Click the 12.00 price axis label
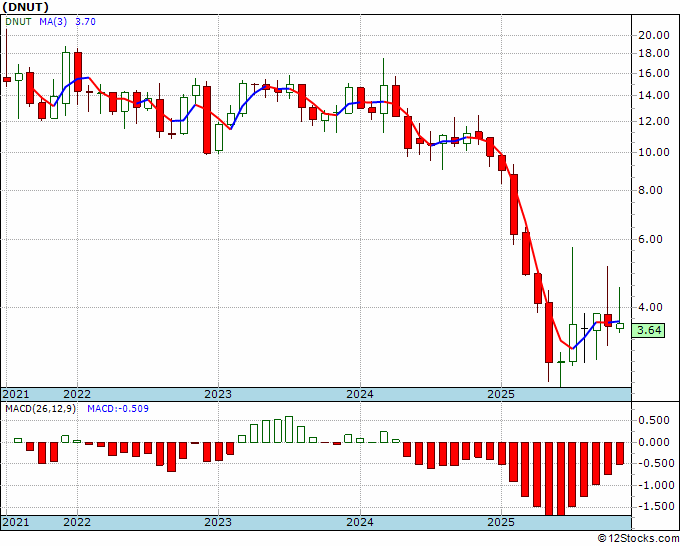 (654, 122)
